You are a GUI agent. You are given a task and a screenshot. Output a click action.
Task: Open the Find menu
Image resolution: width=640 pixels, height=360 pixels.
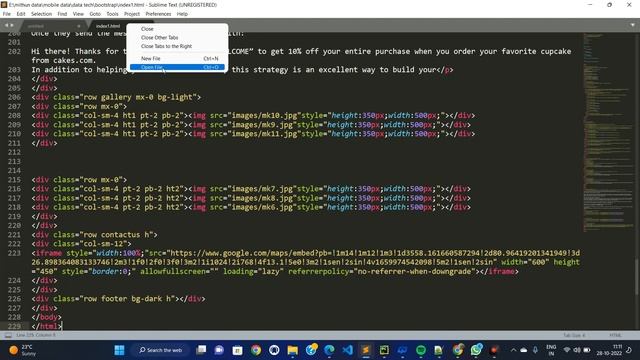(62, 14)
